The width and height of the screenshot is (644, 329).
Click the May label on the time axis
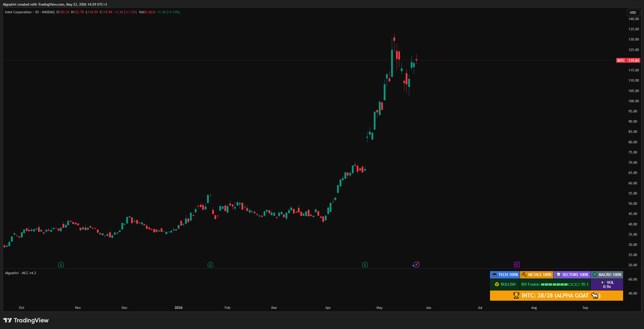(379, 308)
